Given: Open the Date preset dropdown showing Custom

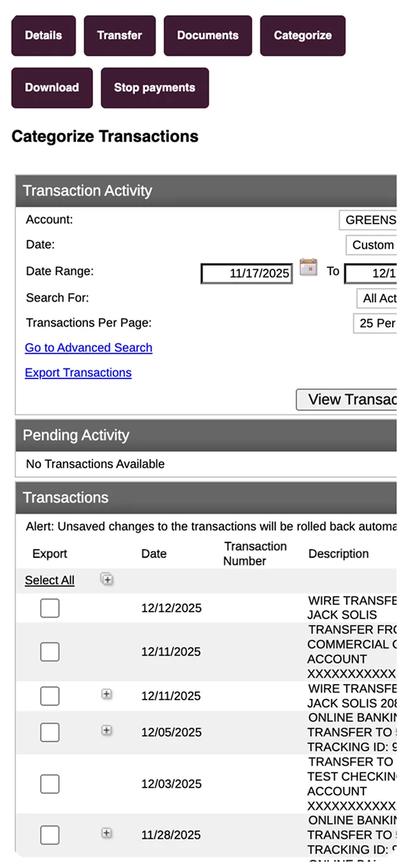Looking at the screenshot, I should click(x=372, y=245).
